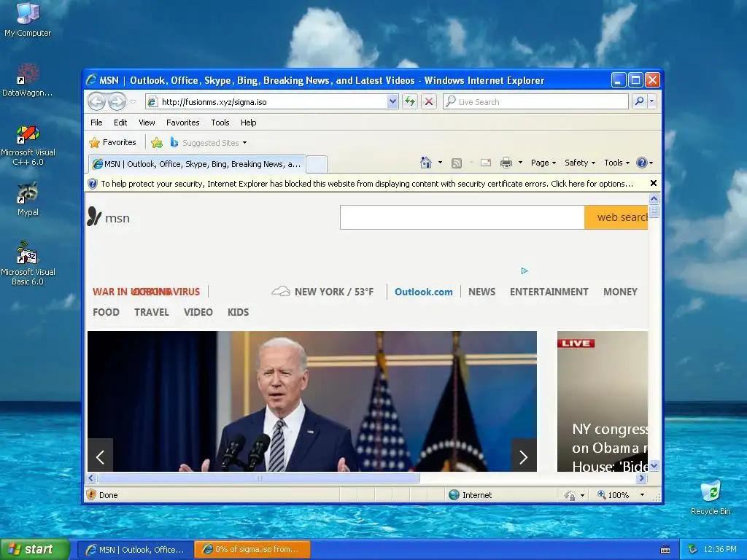Viewport: 747px width, 560px height.
Task: Open the Page dropdown menu
Action: pos(543,163)
